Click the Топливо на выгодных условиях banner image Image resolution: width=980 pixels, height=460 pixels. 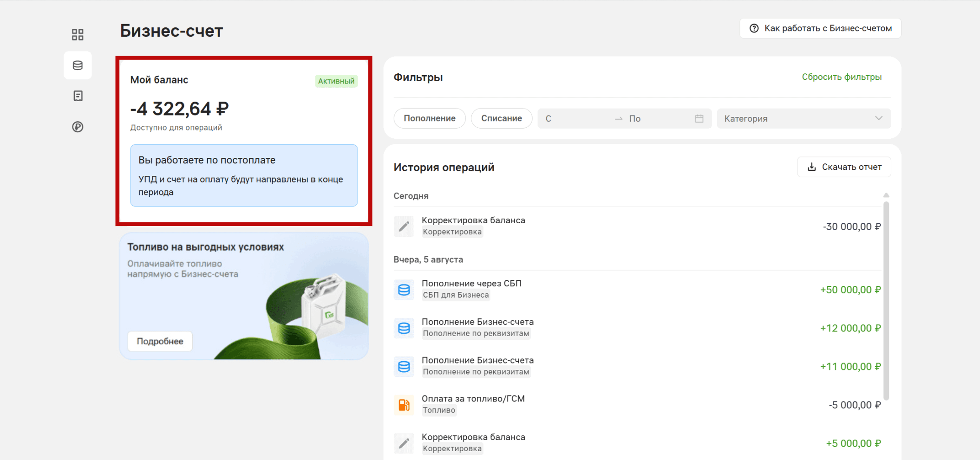[244, 296]
